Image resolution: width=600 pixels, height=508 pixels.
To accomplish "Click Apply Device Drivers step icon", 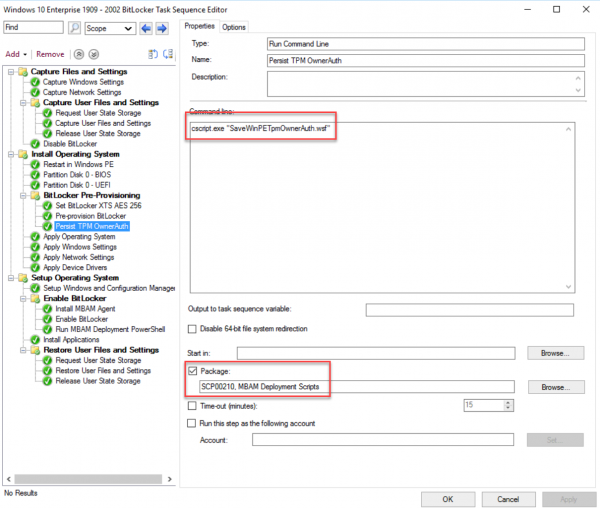I will tap(35, 268).
